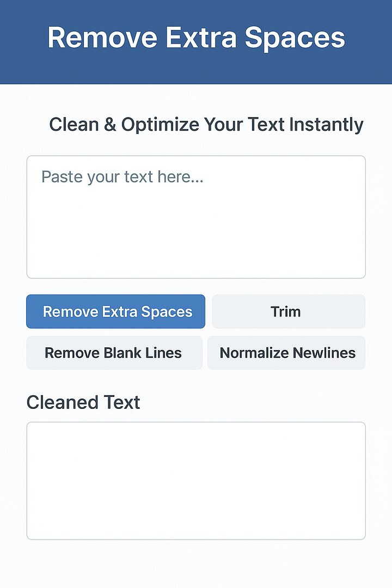This screenshot has width=392, height=588.
Task: Select the Remove Blank Lines button
Action: pos(114,353)
